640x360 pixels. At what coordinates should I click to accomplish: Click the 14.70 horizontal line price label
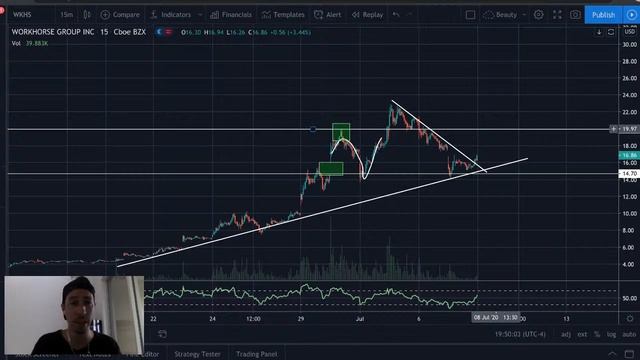(x=629, y=173)
